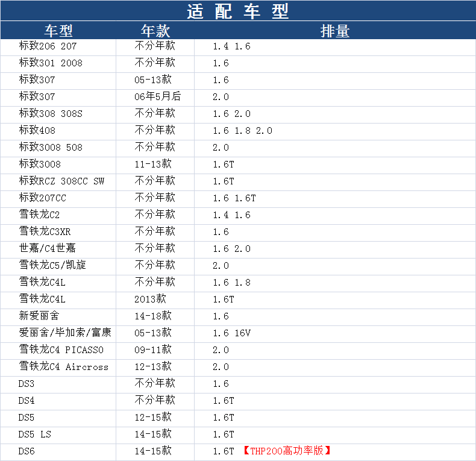
Task: Select 不分年款 in the 标致301 2008 row
Action: [x=155, y=63]
